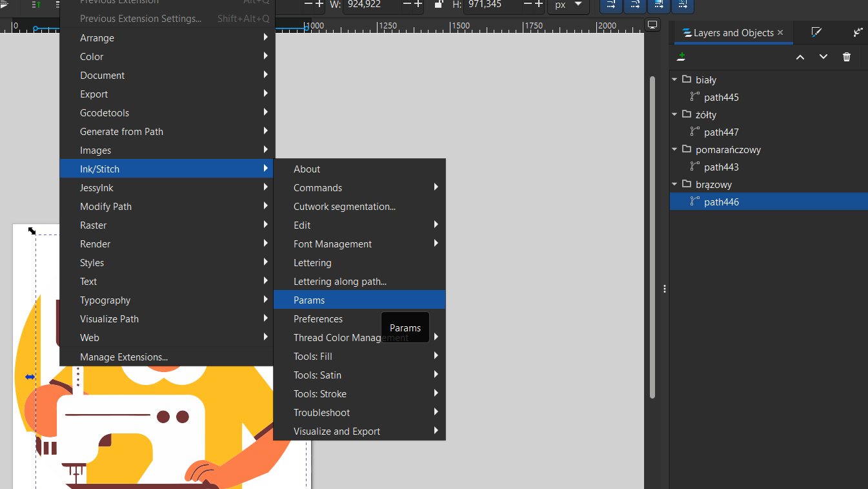Expand the Modify Path submenu
Screen dimensions: 868x489
click(x=167, y=207)
